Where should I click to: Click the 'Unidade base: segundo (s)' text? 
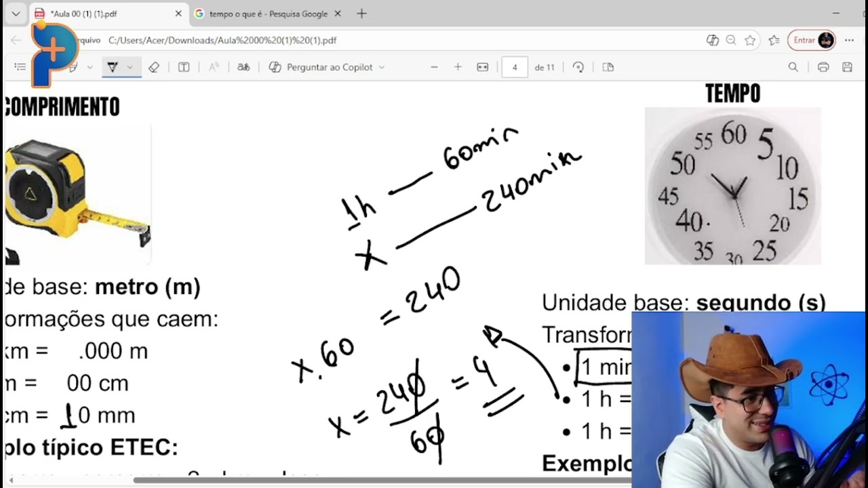coord(684,303)
